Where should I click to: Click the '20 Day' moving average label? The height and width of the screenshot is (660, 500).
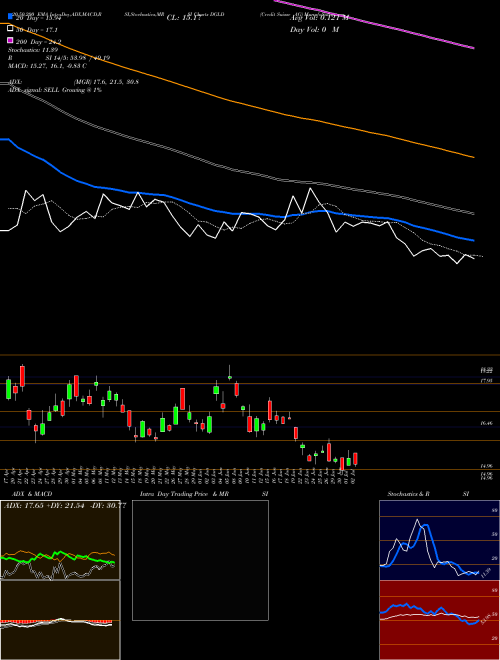[38, 18]
